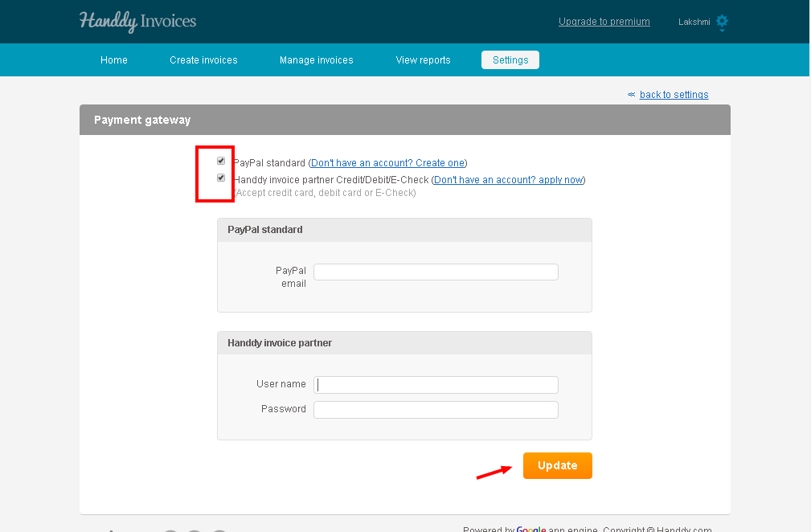This screenshot has width=811, height=532.
Task: Open the Create invoices tab
Action: click(x=203, y=60)
